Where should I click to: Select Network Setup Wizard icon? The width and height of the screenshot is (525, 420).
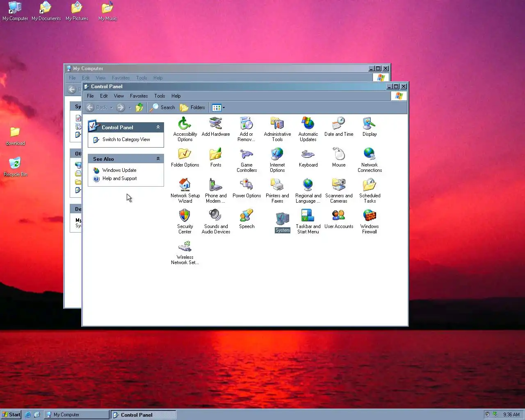point(185,191)
